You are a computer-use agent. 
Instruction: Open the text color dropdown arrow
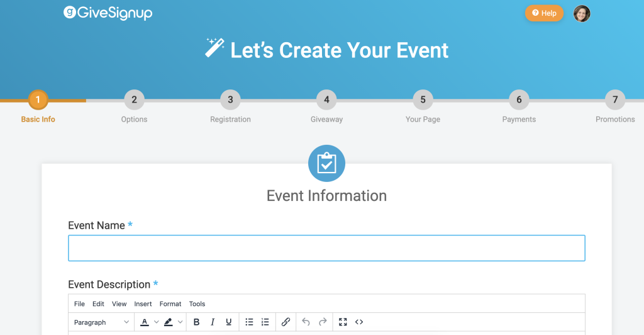point(157,322)
